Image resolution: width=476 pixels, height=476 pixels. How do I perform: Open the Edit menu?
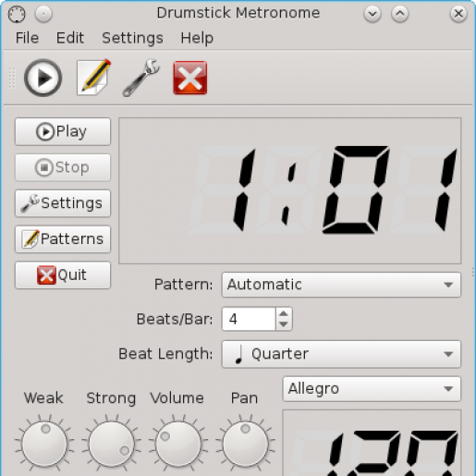pyautogui.click(x=70, y=38)
